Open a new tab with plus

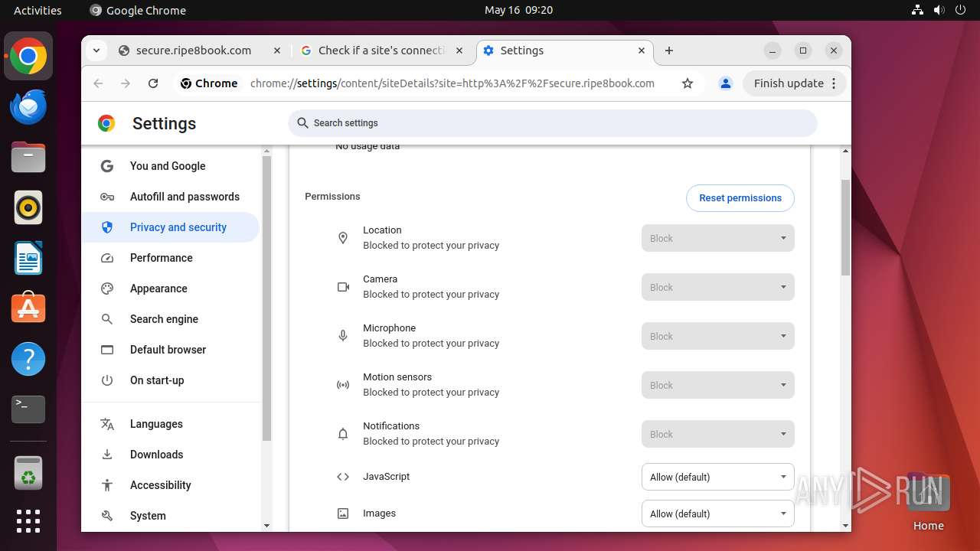[x=669, y=51]
